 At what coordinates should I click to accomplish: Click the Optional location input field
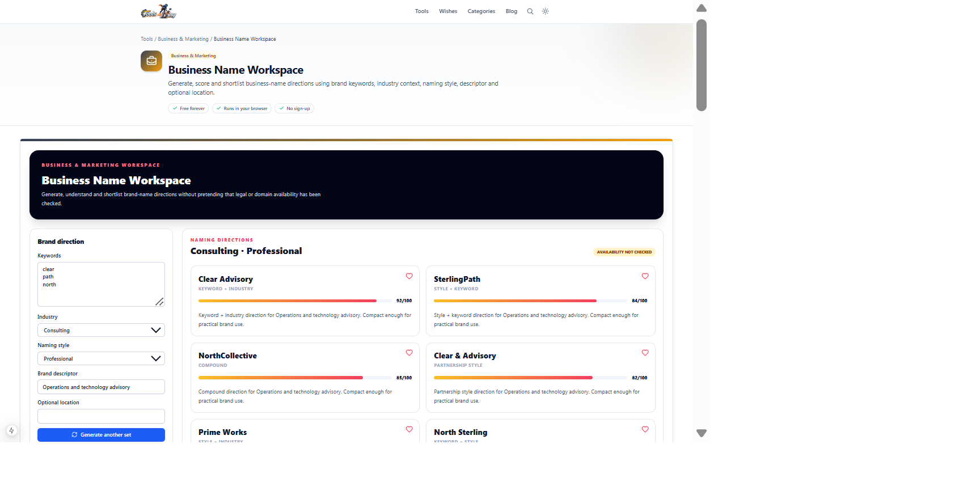click(101, 416)
